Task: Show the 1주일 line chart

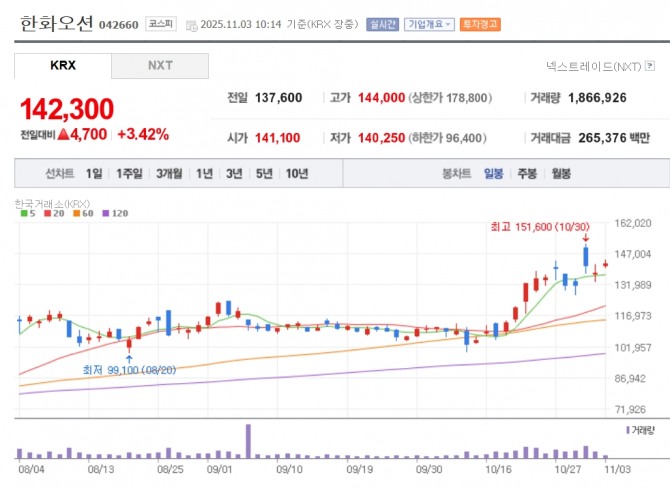Action: 129,173
